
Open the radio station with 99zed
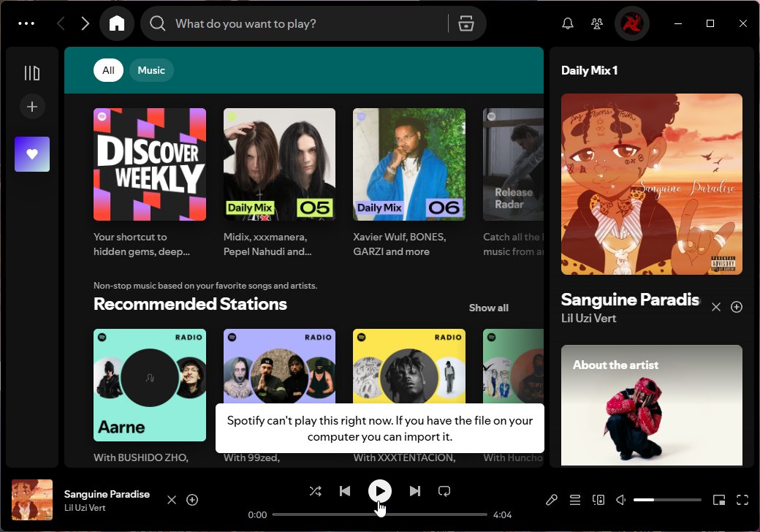coord(279,366)
